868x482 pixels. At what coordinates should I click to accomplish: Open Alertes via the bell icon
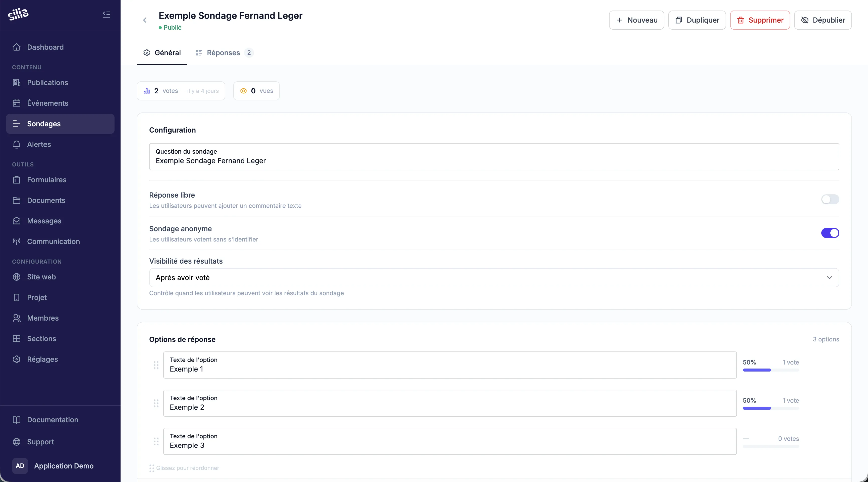(17, 144)
